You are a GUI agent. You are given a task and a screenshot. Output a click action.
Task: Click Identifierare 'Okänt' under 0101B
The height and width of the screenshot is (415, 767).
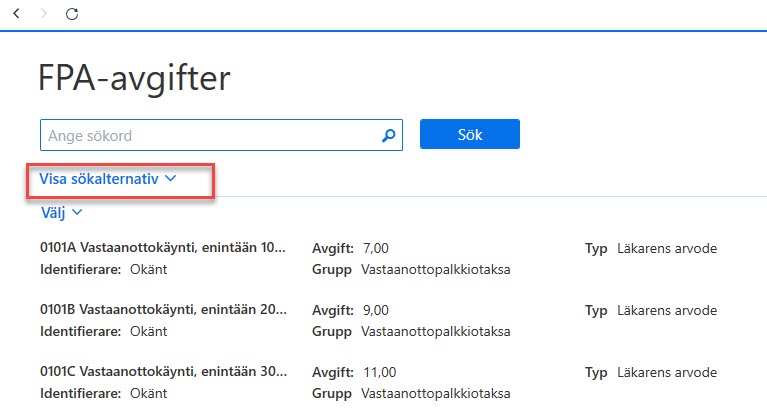click(148, 331)
